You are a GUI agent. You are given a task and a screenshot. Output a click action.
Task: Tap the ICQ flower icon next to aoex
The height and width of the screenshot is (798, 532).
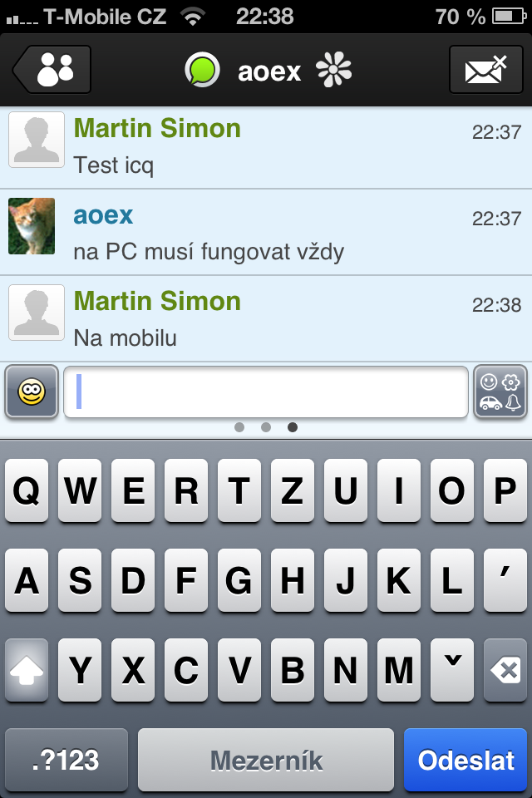333,70
